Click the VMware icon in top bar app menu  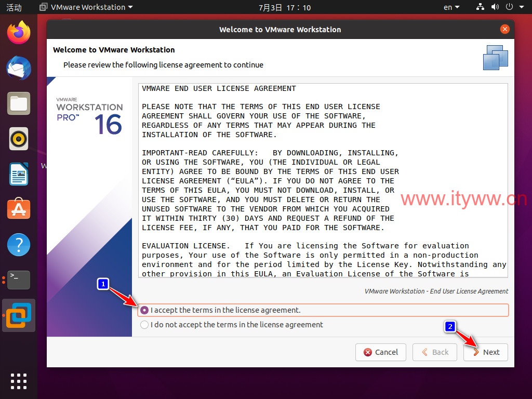pos(44,7)
